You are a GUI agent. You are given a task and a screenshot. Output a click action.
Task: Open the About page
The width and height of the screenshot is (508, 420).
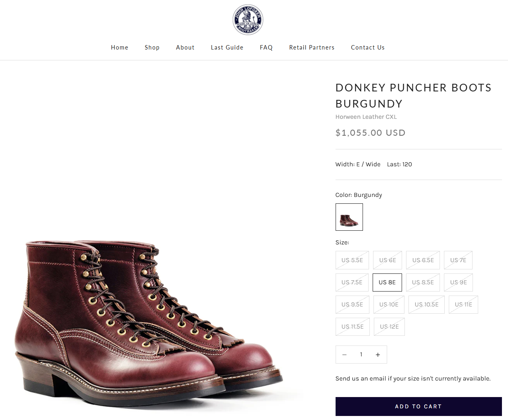coord(185,48)
